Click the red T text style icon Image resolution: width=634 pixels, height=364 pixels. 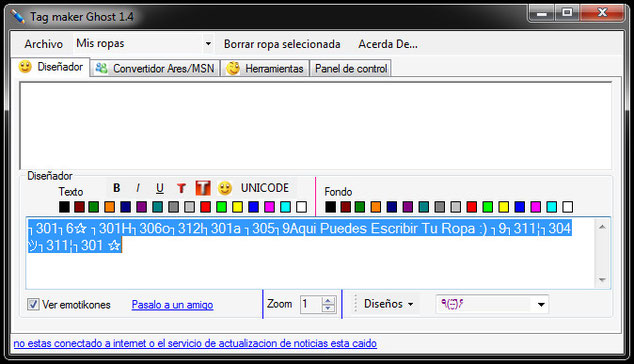[x=181, y=188]
